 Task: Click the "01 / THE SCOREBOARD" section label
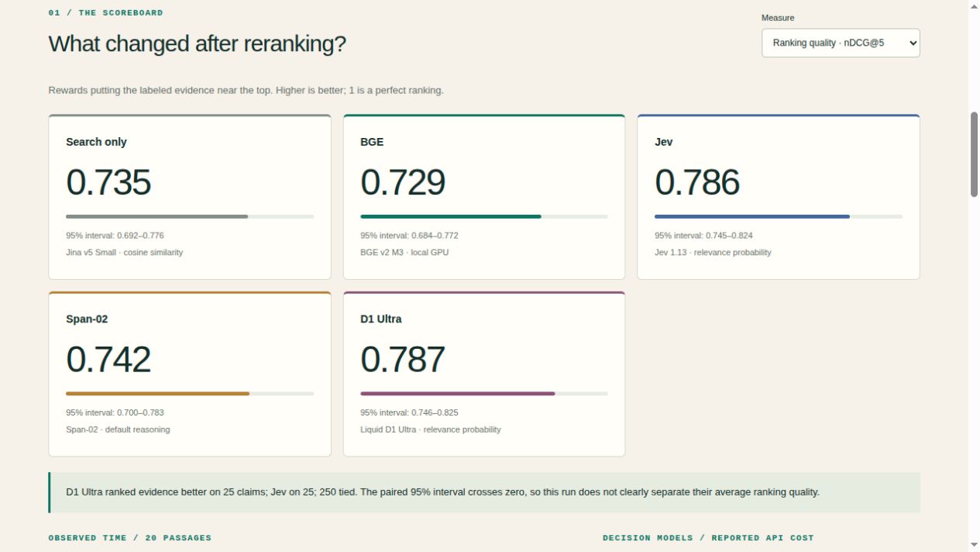click(105, 13)
